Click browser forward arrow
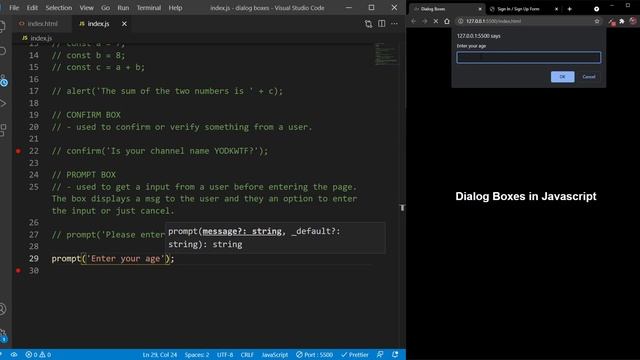Screen dimensions: 640x360 pos(424,21)
